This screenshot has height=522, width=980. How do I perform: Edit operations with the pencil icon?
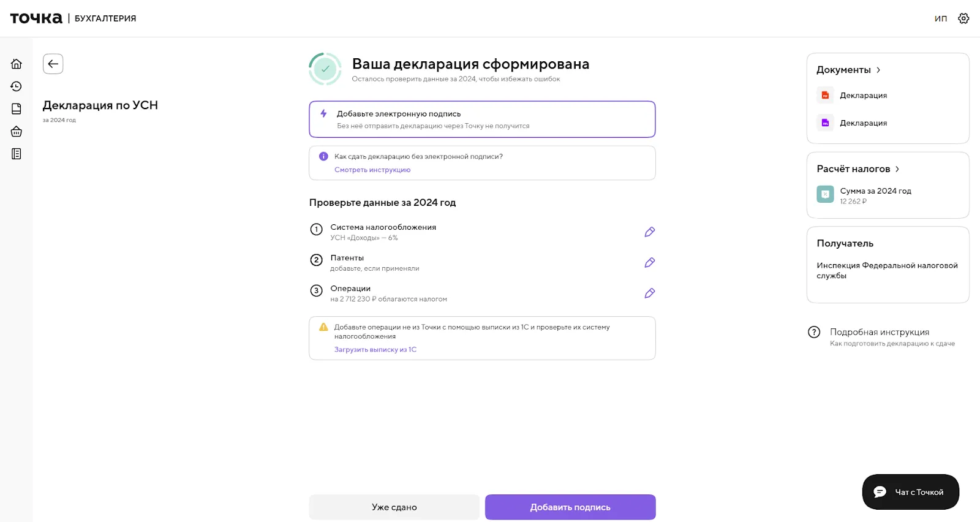(x=649, y=293)
